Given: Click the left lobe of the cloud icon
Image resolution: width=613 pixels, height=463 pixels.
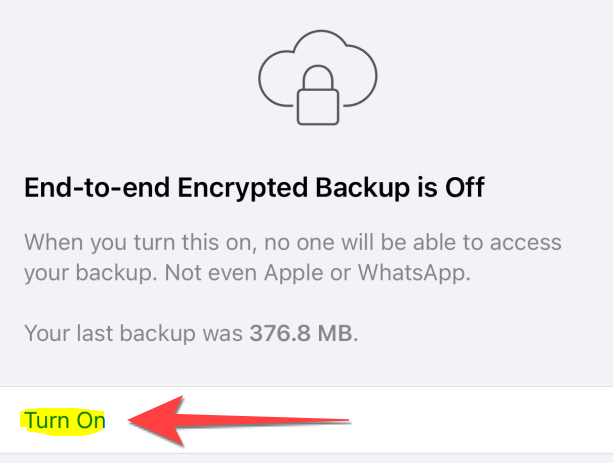Looking at the screenshot, I should 276,78.
